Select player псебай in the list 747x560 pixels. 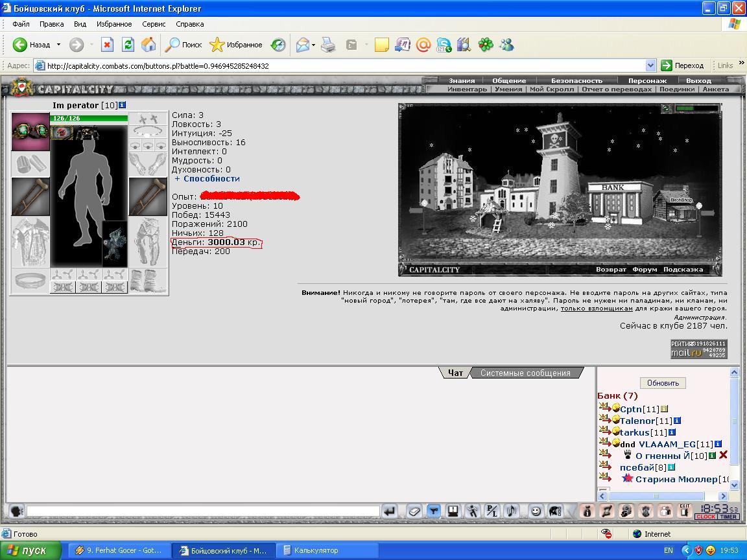coord(637,467)
